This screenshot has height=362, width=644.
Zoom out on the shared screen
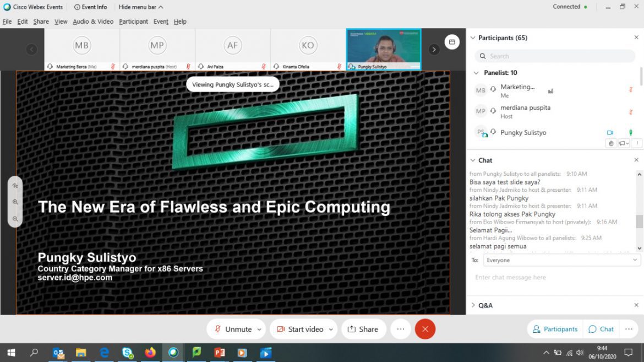tap(15, 219)
